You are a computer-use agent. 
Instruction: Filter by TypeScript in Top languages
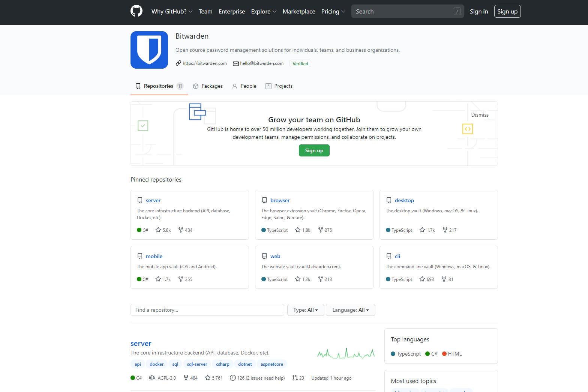click(x=406, y=354)
